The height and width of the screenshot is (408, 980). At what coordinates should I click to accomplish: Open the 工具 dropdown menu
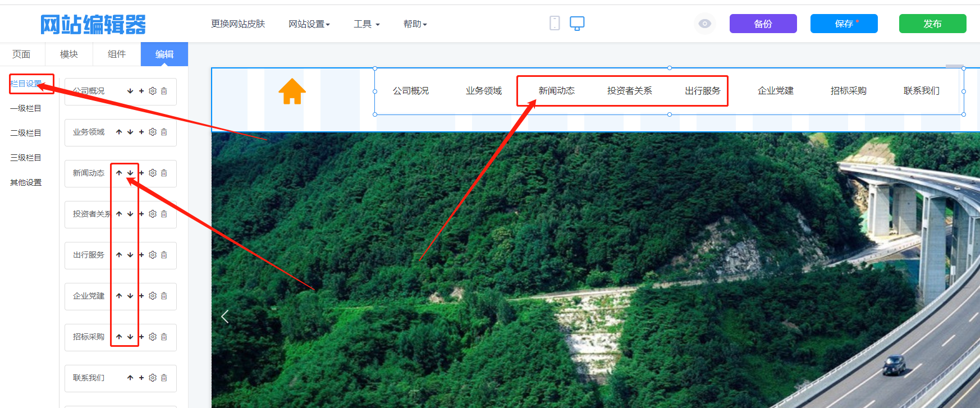click(x=367, y=24)
